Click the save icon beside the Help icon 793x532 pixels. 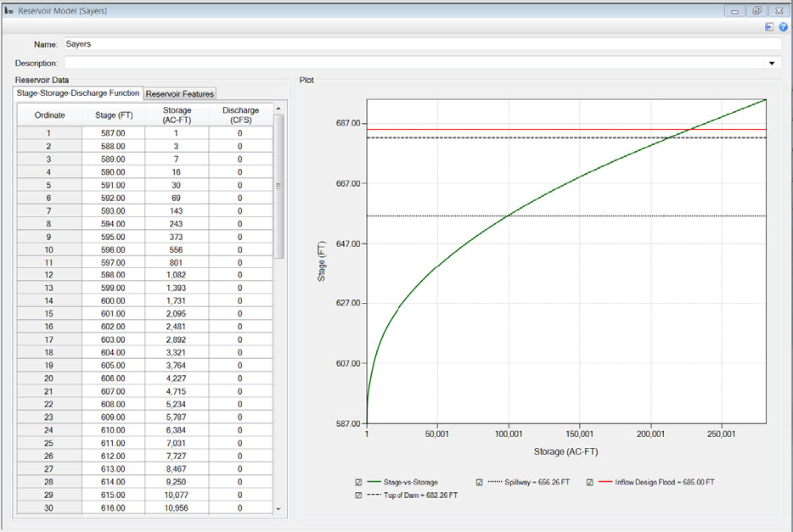[768, 27]
